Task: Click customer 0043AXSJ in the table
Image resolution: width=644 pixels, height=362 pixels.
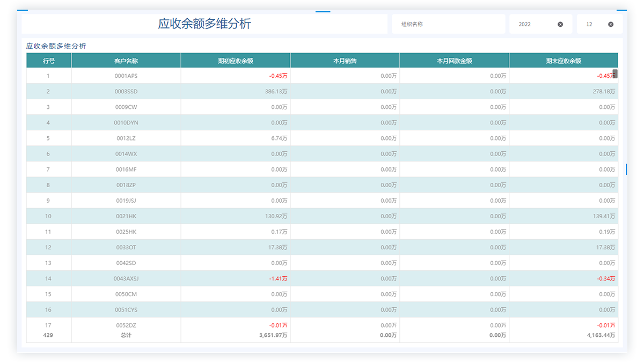Action: (126, 278)
